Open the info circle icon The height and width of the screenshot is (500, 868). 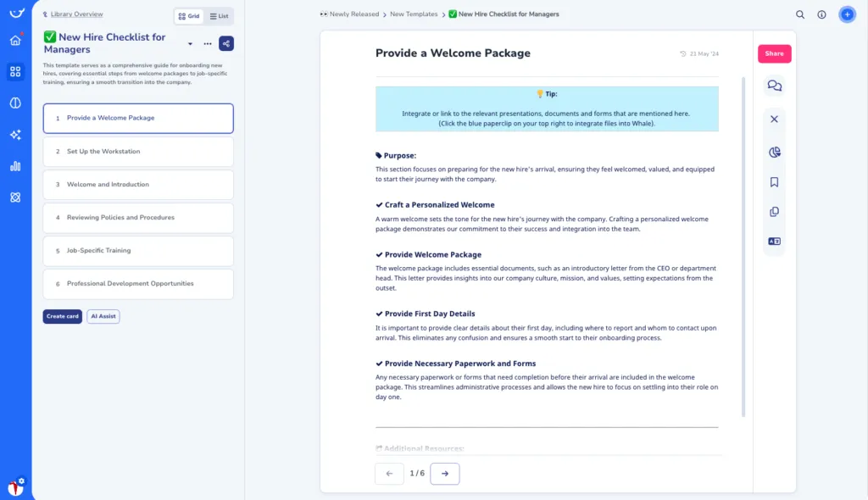pos(821,14)
